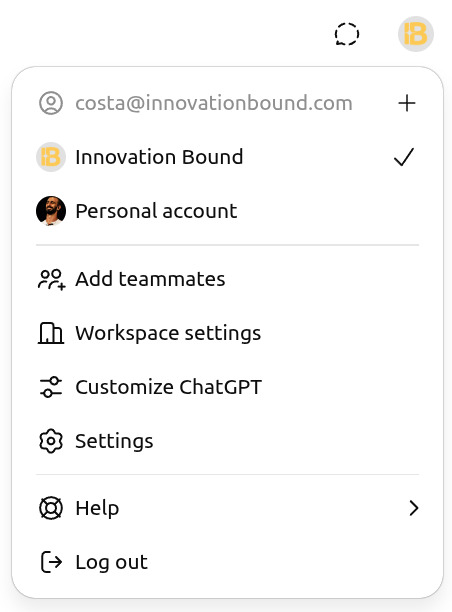Click the Log out arrow icon
Screen dimensions: 452x612
coord(51,562)
